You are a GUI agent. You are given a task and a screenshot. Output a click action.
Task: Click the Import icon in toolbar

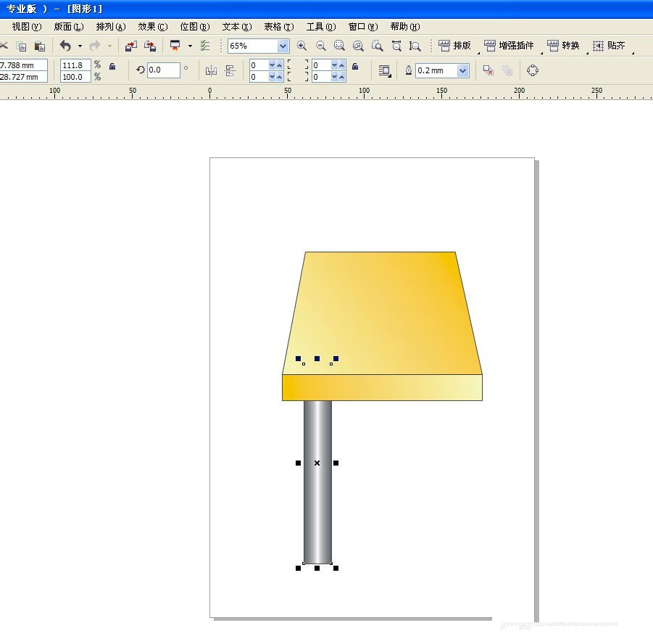(x=130, y=46)
